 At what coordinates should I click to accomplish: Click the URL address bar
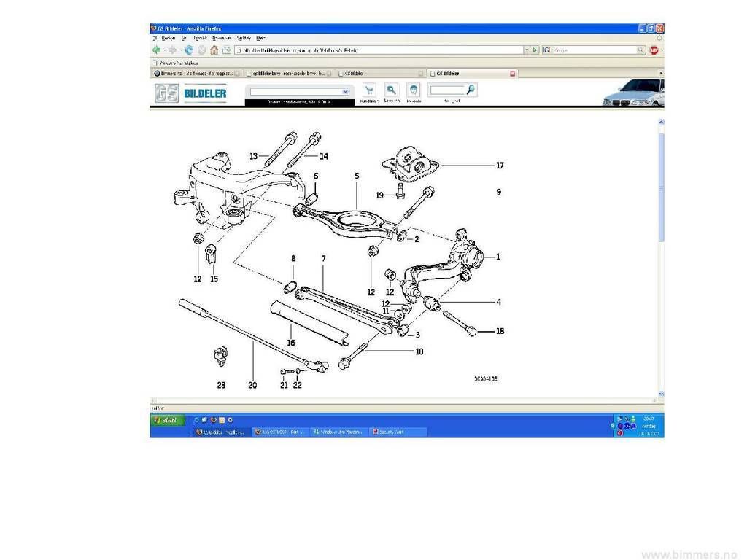[379, 50]
